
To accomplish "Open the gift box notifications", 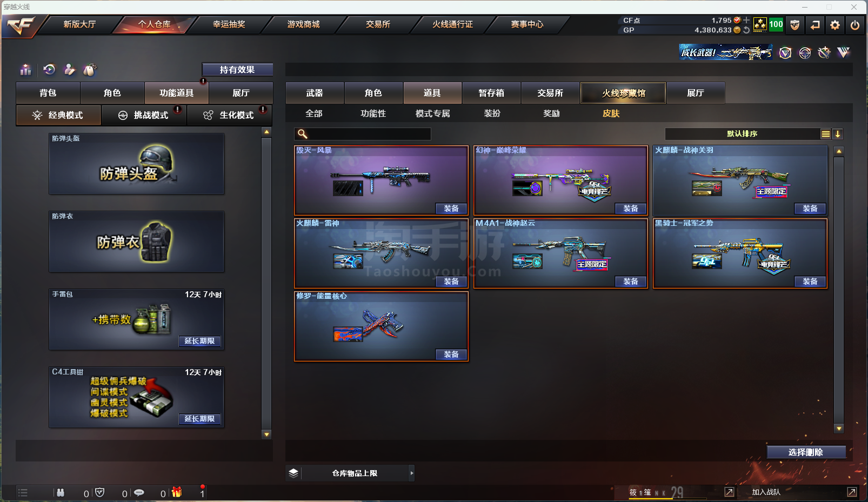I will [177, 492].
